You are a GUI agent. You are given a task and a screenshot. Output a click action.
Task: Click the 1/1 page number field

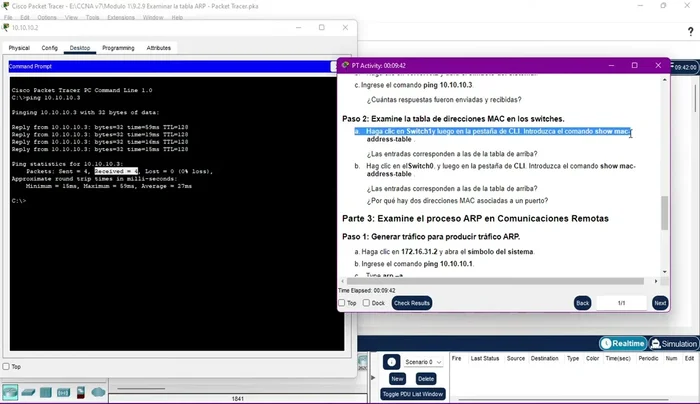point(621,303)
